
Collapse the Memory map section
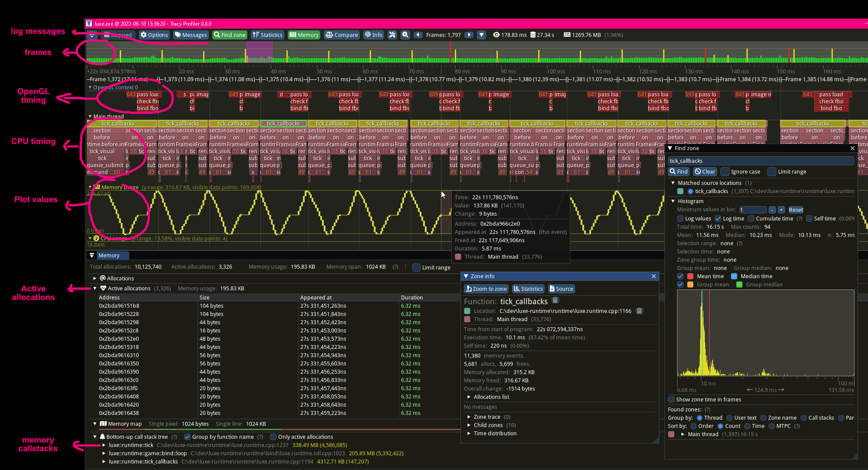click(x=95, y=424)
